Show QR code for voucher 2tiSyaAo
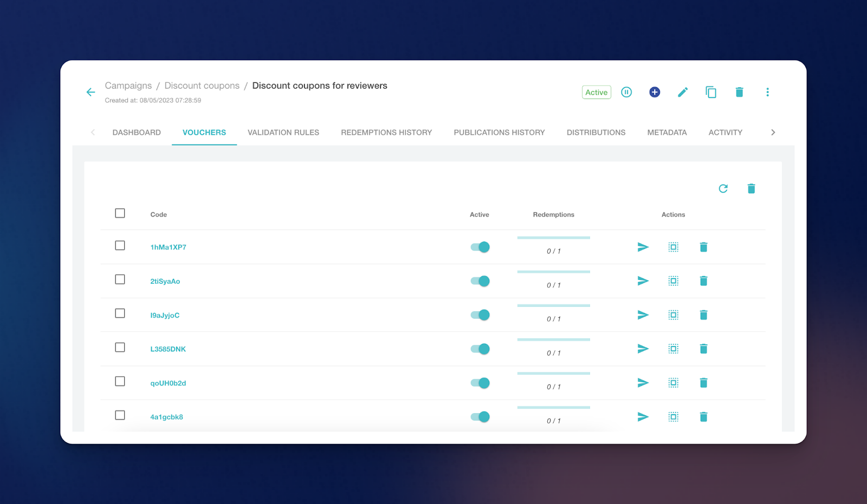867x504 pixels. [x=673, y=281]
